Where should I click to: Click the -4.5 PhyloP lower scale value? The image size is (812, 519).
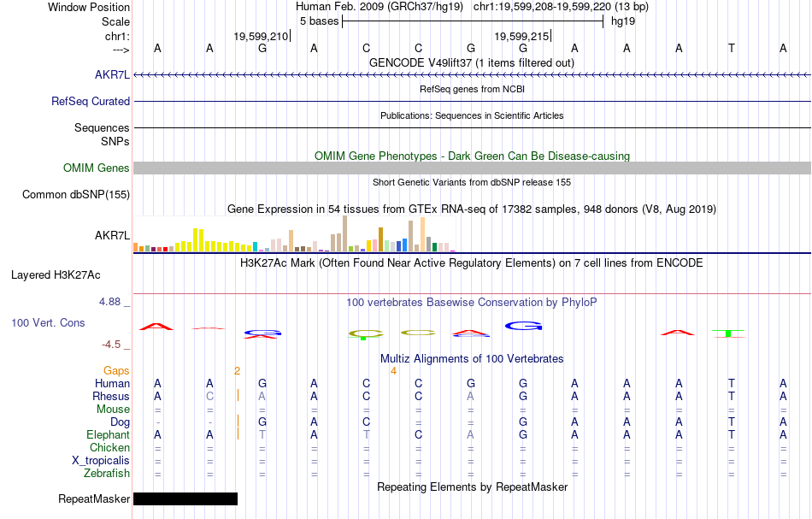pos(111,345)
